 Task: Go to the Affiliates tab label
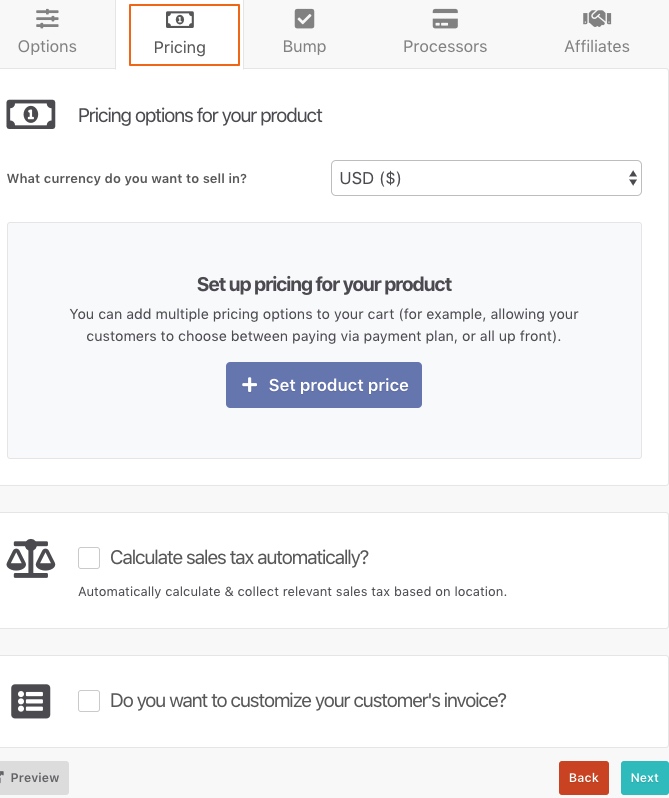pyautogui.click(x=597, y=46)
